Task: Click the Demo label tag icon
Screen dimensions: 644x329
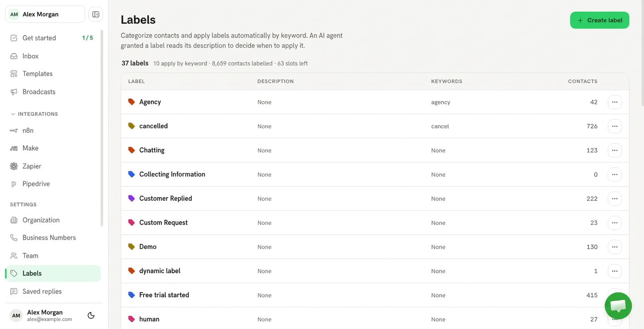Action: (131, 247)
